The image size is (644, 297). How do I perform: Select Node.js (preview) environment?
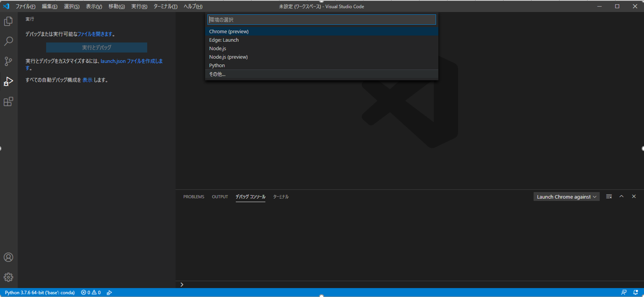click(321, 57)
